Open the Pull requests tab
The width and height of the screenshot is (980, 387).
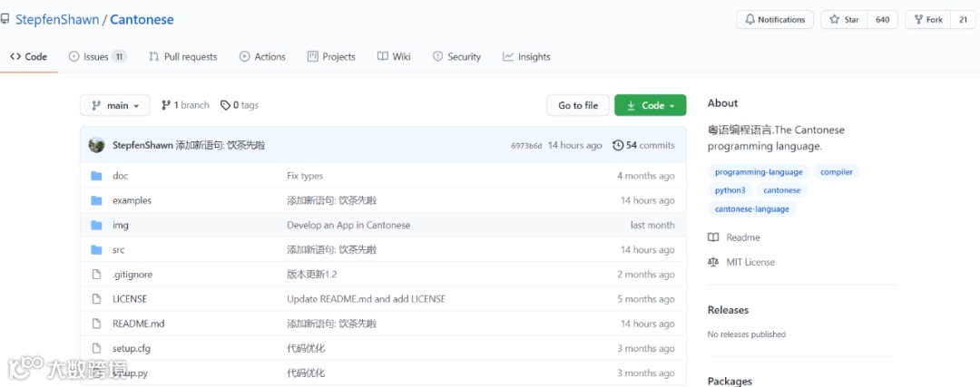183,57
